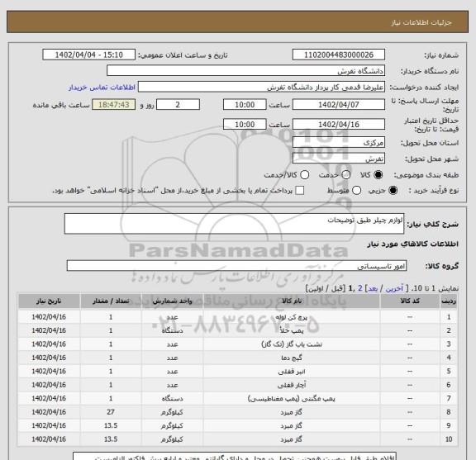476x460 pixels.
Task: Click گاز مبرد name in row 9
Action: click(x=292, y=425)
